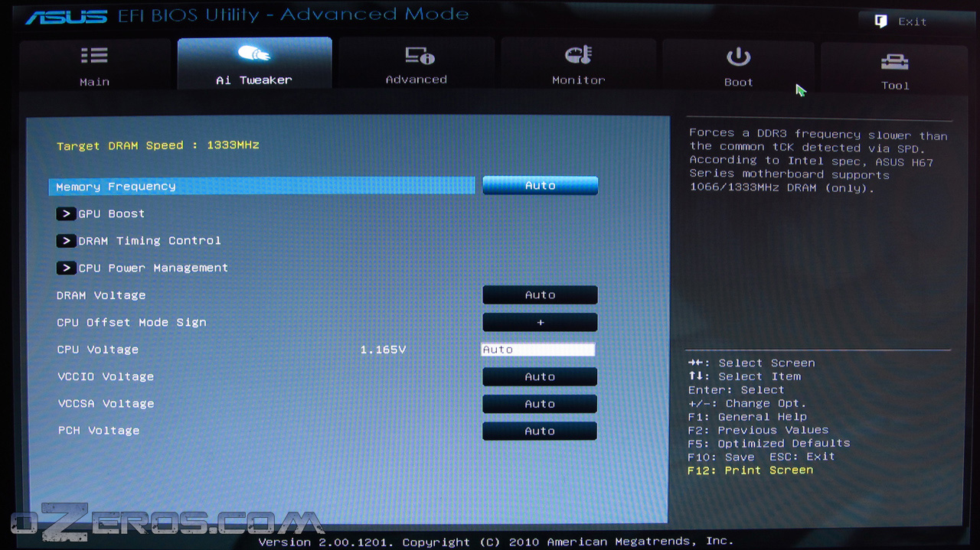Select the VCCIO Voltage label

106,376
